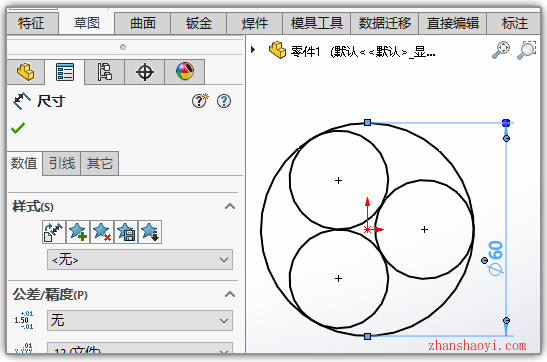Image resolution: width=547 pixels, height=362 pixels.
Task: Open the blue question mark help button
Action: [224, 101]
